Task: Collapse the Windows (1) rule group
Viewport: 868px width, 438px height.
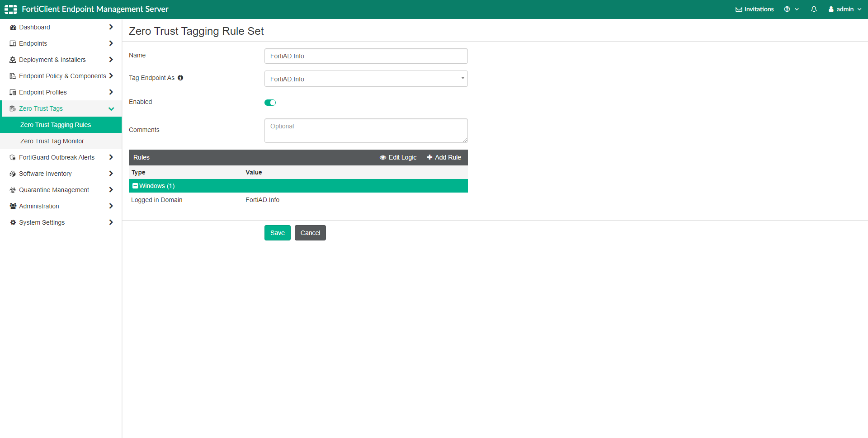Action: pos(135,186)
